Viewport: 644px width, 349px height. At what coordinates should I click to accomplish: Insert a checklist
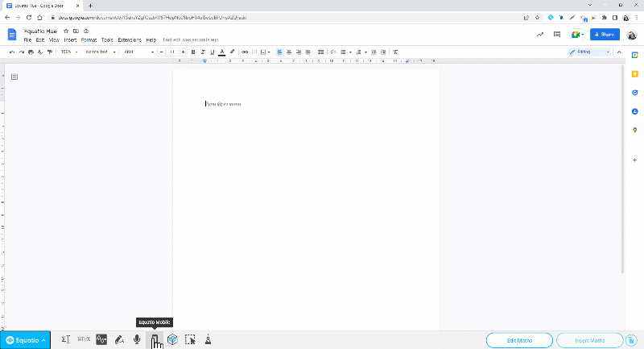(x=333, y=52)
